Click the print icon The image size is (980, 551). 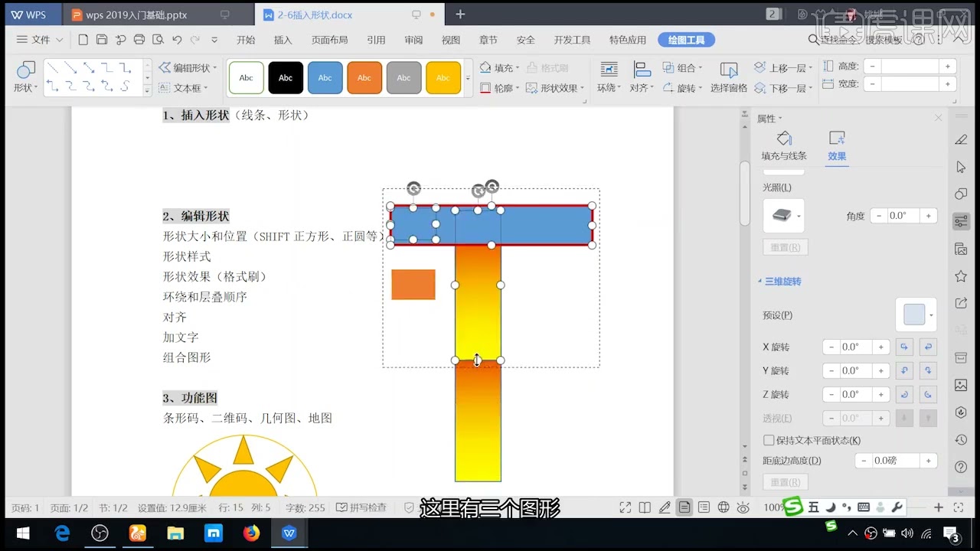pyautogui.click(x=139, y=40)
